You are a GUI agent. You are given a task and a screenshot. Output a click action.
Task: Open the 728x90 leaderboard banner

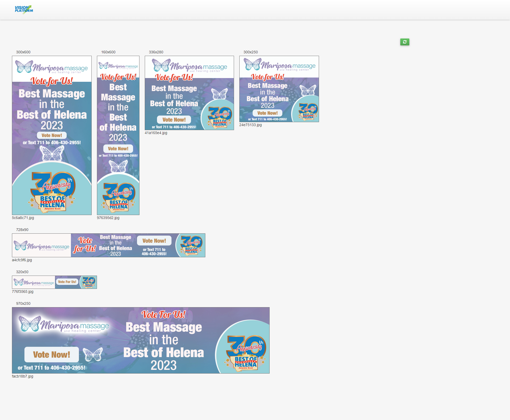click(108, 245)
